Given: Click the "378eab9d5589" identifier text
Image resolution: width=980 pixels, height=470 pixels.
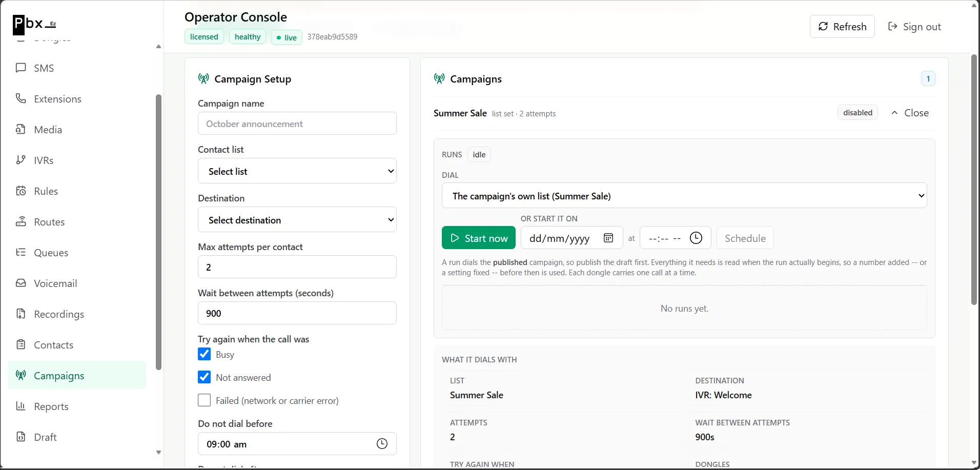Looking at the screenshot, I should [x=332, y=37].
